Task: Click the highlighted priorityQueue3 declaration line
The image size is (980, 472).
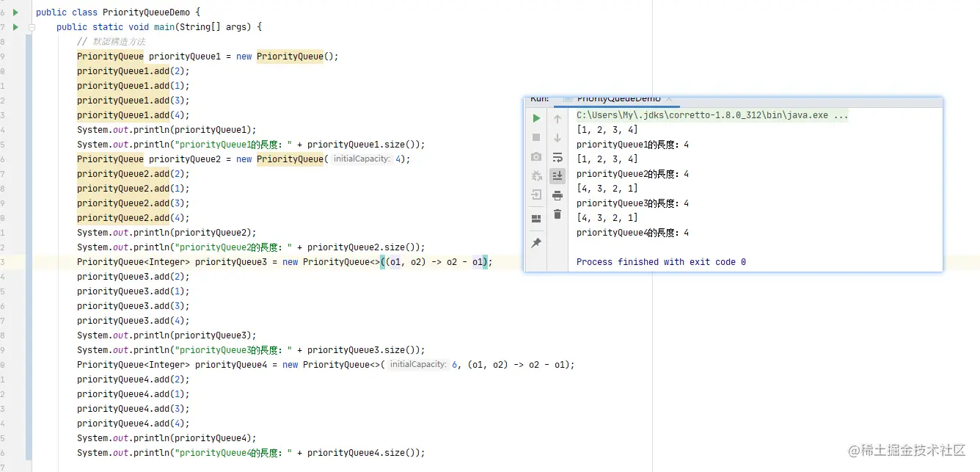Action: coord(285,262)
